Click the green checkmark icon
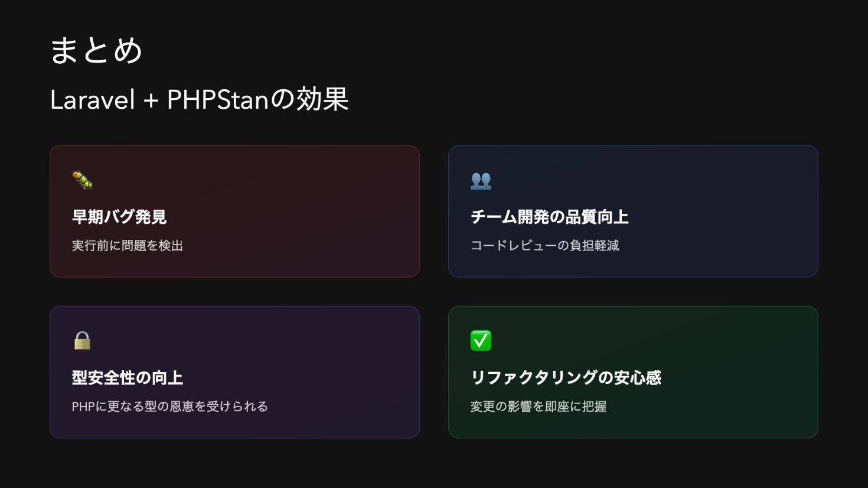 click(481, 341)
